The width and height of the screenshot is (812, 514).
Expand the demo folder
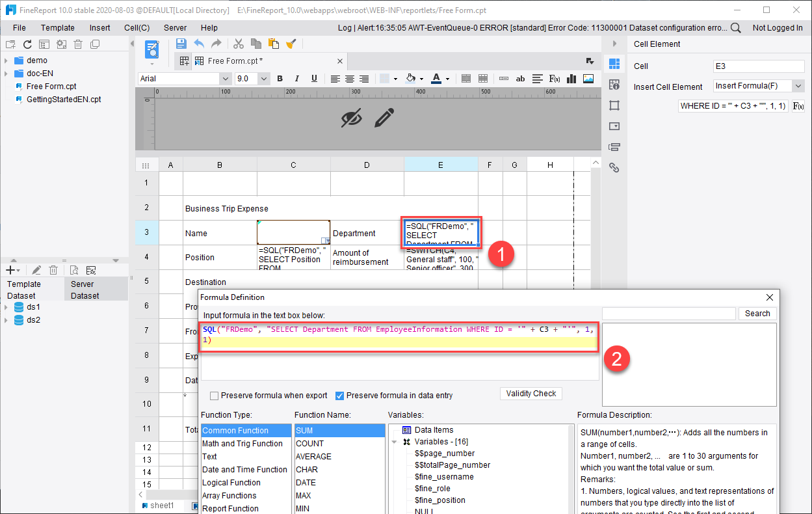(6, 61)
